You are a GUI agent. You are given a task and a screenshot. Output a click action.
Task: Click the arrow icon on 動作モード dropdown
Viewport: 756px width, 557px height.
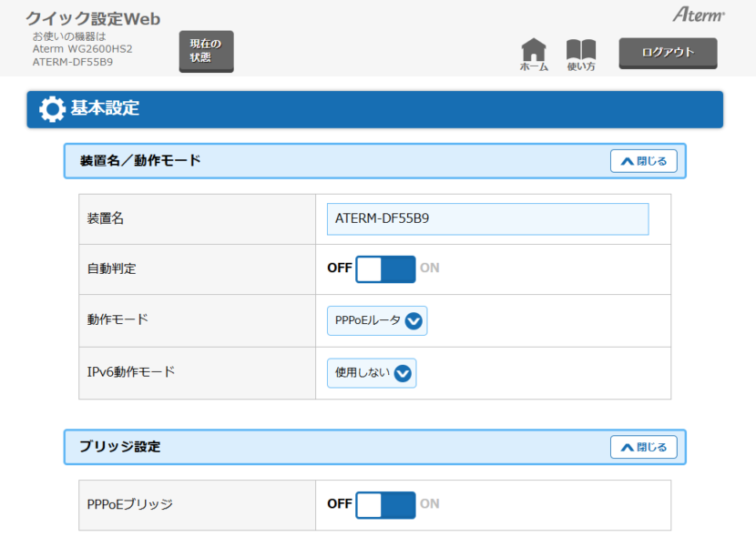[x=414, y=320]
